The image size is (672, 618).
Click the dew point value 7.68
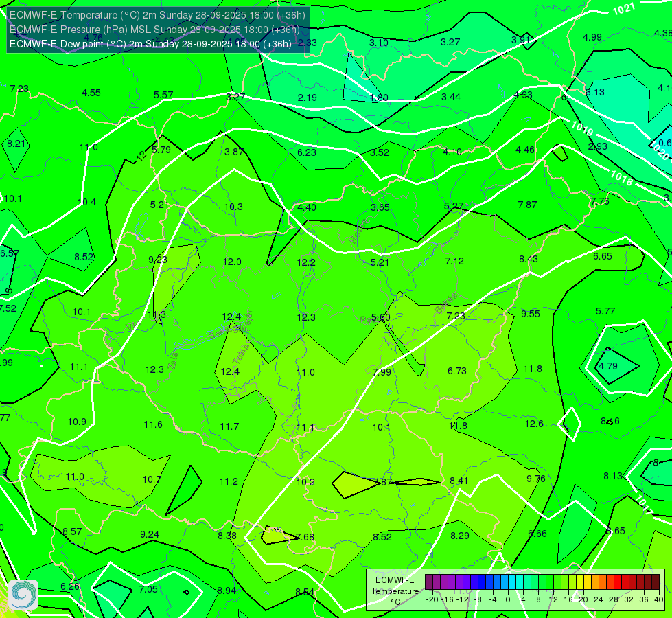[x=305, y=537]
